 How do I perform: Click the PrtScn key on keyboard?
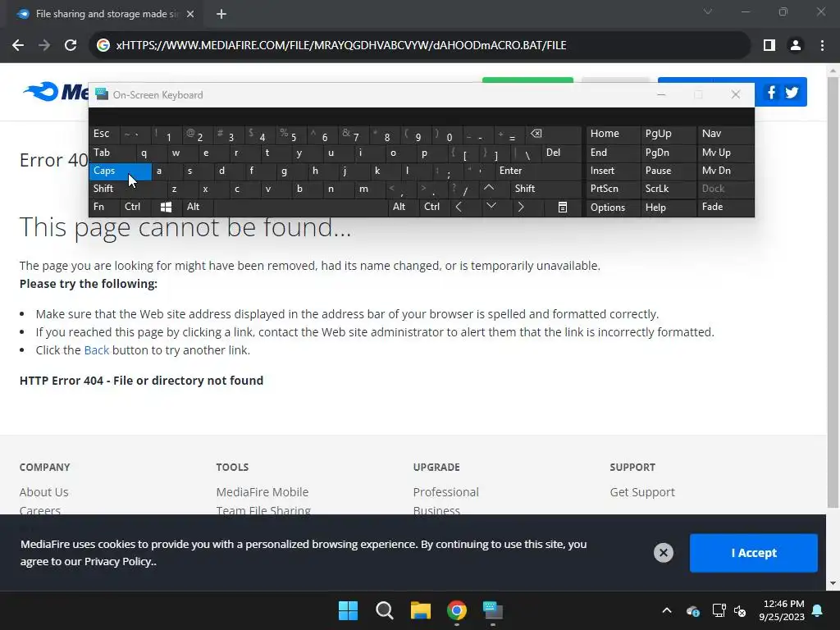(613, 189)
